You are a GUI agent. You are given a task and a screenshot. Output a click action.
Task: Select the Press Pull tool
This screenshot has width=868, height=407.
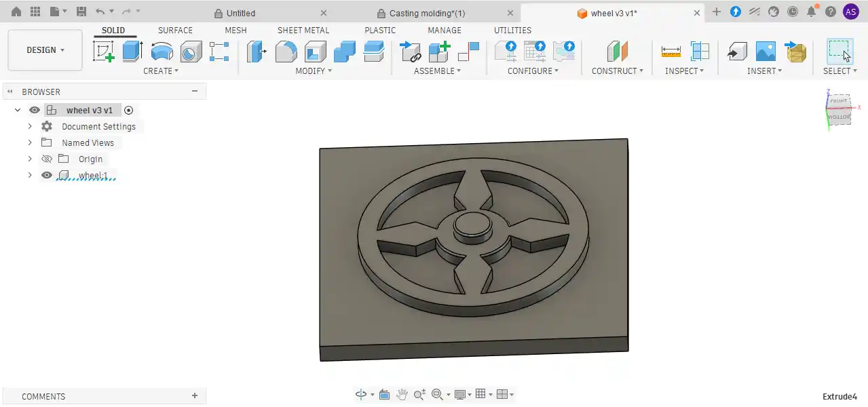(257, 52)
